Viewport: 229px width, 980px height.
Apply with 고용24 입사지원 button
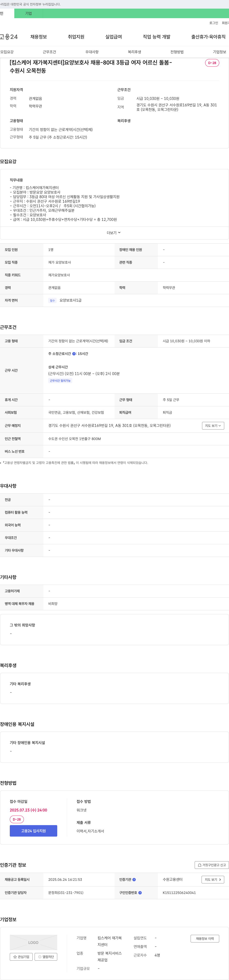coord(33,831)
